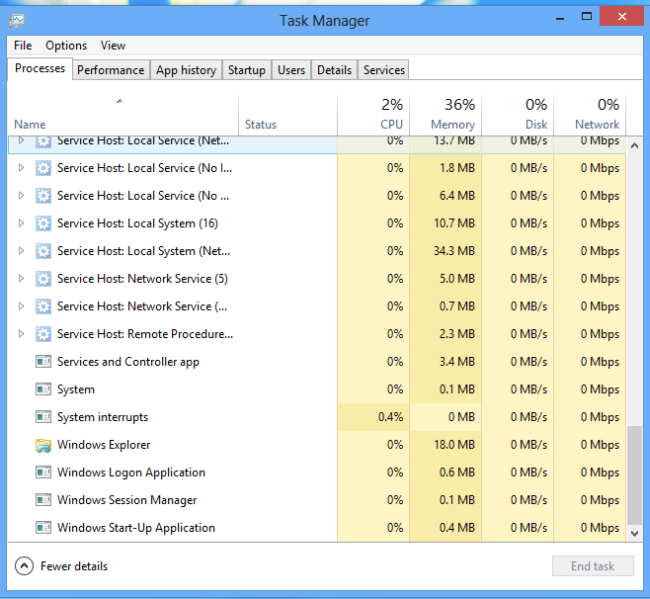Image resolution: width=650 pixels, height=599 pixels.
Task: Click gear icon of Service Host: Local System (16)
Action: pos(43,223)
